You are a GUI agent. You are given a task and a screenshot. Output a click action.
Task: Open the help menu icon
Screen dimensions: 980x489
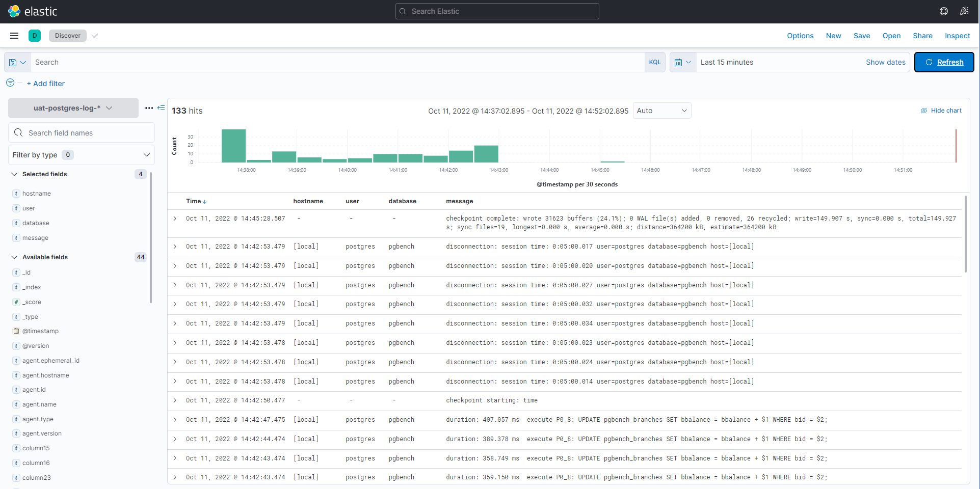point(944,11)
